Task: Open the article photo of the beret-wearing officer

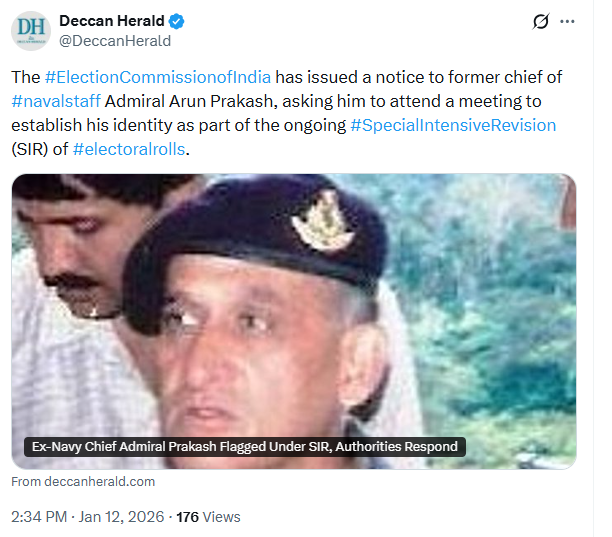Action: point(293,320)
